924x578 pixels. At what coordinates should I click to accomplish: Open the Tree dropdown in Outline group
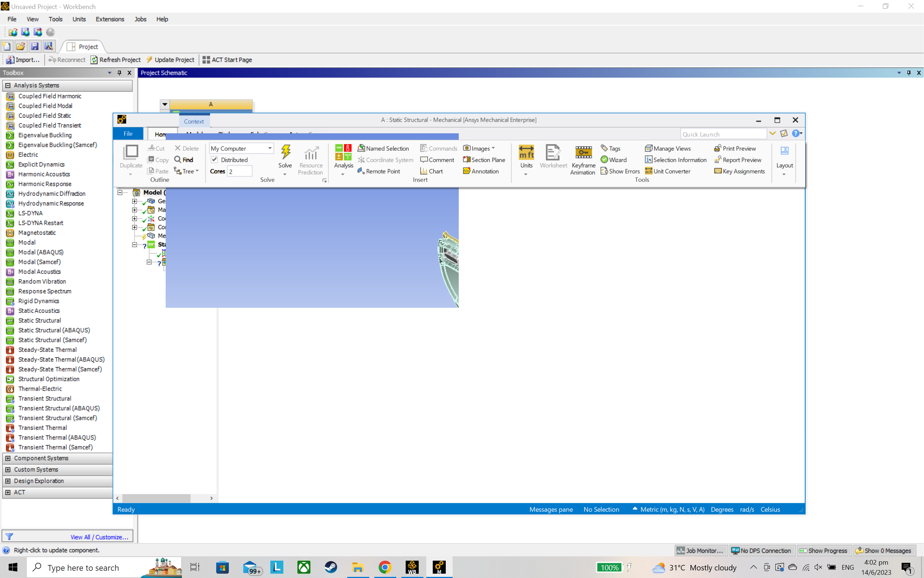[186, 171]
